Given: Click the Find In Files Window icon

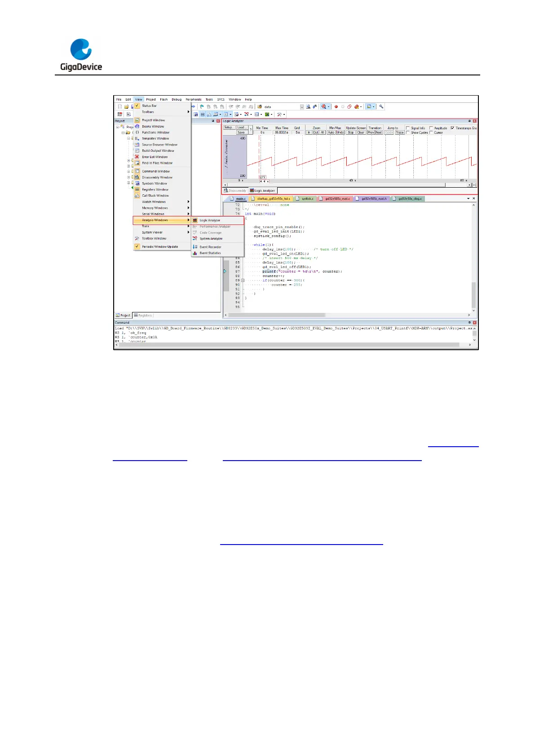Looking at the screenshot, I should 137,163.
